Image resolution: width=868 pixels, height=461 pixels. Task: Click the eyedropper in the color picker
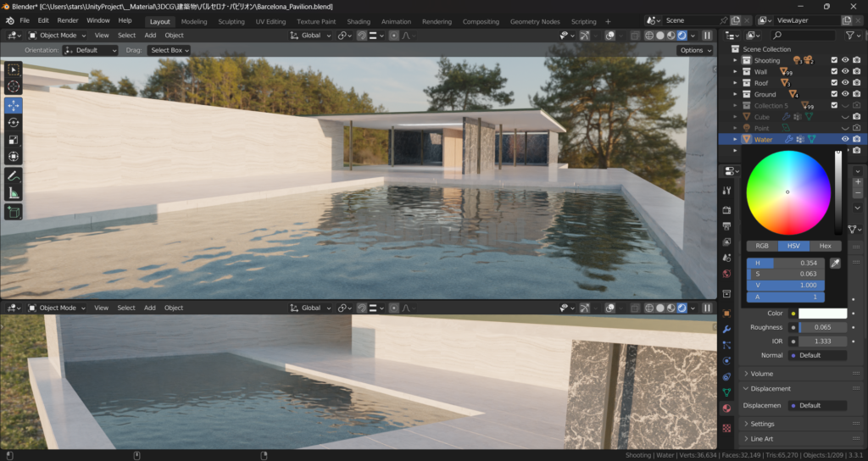coord(835,264)
